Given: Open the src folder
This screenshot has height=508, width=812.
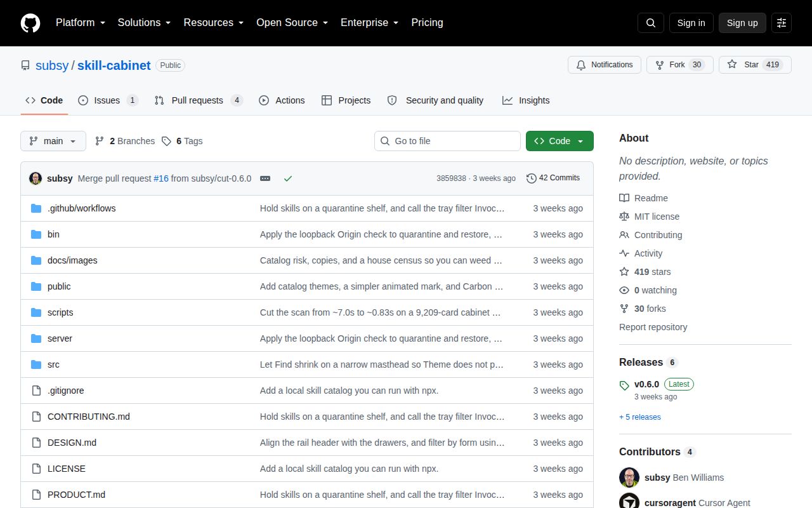Looking at the screenshot, I should (53, 364).
